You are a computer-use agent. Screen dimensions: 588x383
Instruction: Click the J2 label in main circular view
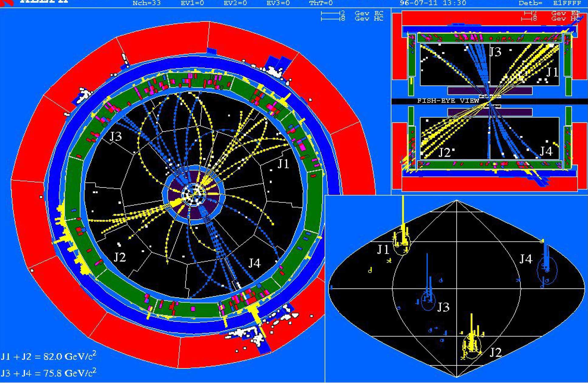pos(120,258)
